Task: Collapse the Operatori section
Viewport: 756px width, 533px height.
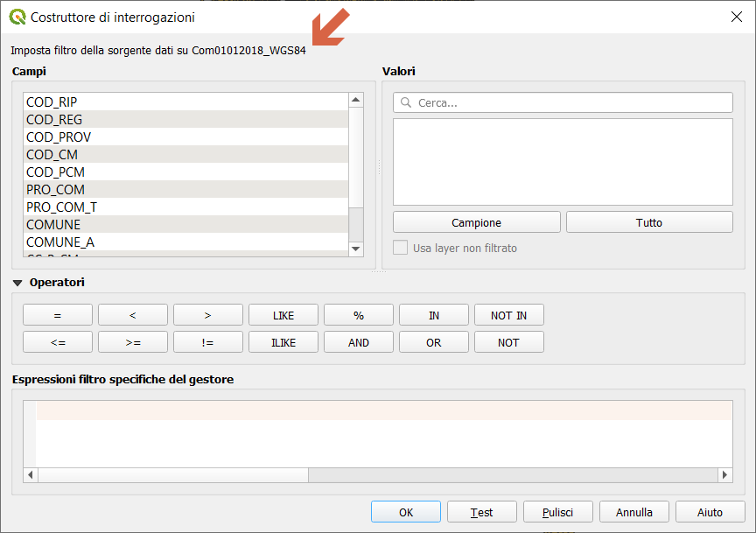Action: tap(17, 283)
